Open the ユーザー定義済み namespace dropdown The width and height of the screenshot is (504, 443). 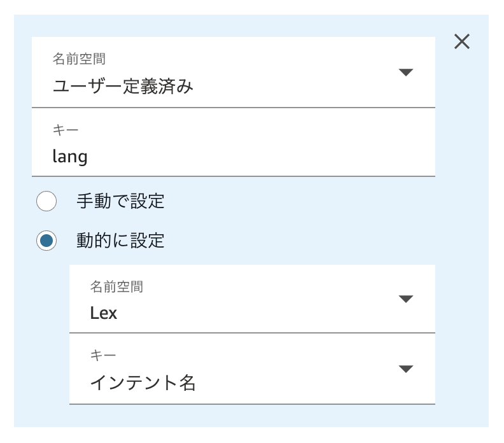[233, 73]
